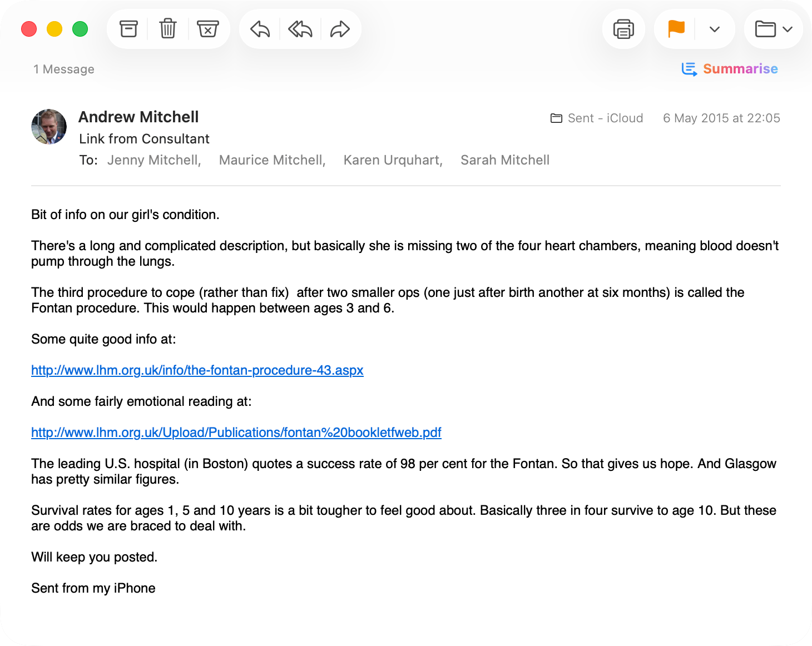812x646 pixels.
Task: Toggle the orange flag on message
Action: click(676, 29)
